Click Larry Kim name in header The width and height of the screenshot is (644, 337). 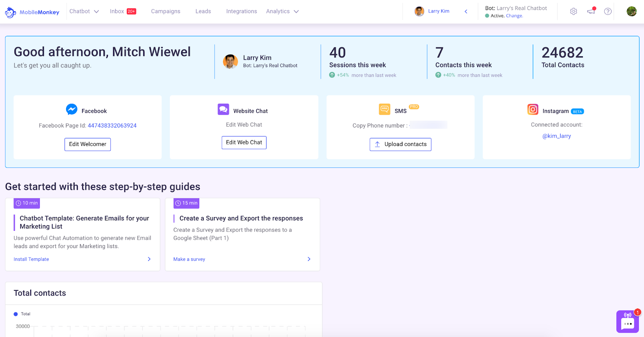pos(439,11)
